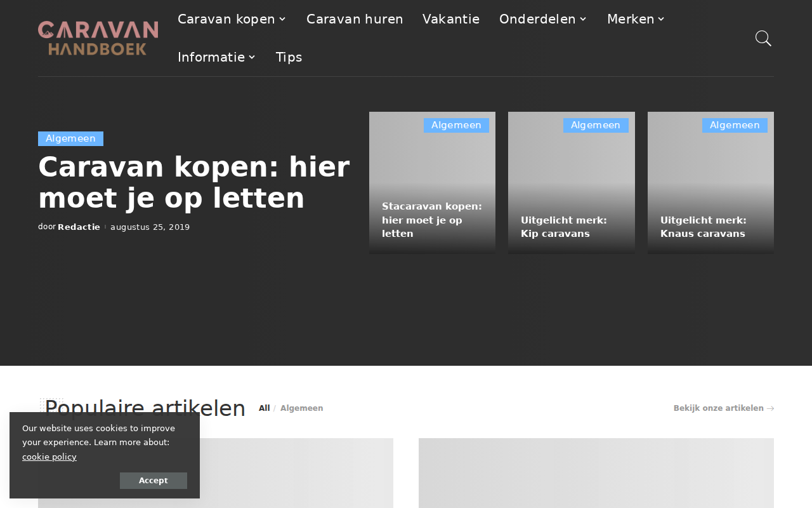Expand the Caravan kopen dropdown chevron

point(282,19)
